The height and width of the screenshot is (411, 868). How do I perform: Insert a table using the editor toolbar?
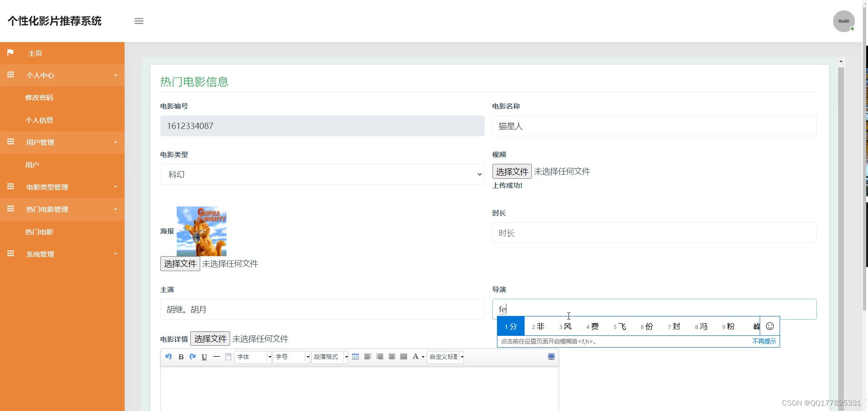coord(356,357)
